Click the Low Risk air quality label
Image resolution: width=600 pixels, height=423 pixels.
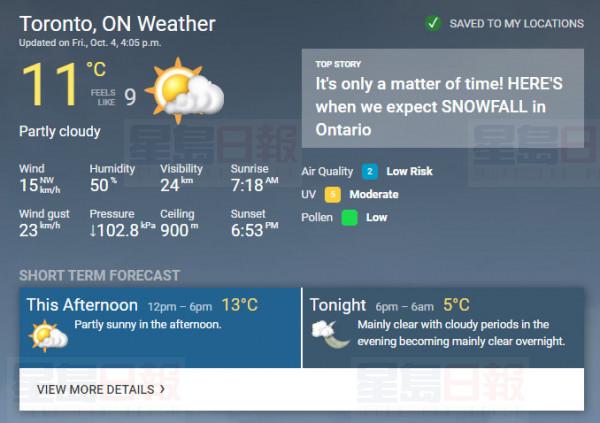pos(409,171)
